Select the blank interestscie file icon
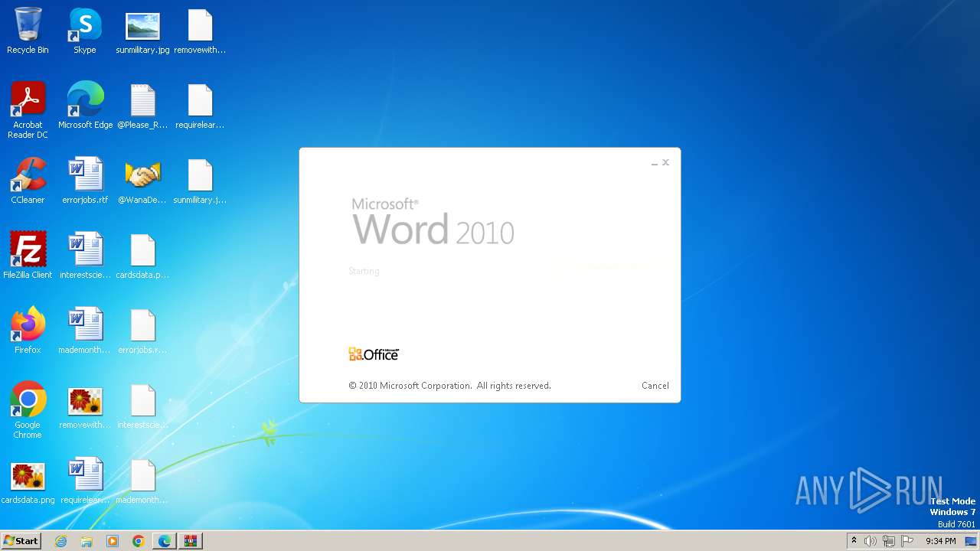This screenshot has height=551, width=980. click(x=142, y=406)
